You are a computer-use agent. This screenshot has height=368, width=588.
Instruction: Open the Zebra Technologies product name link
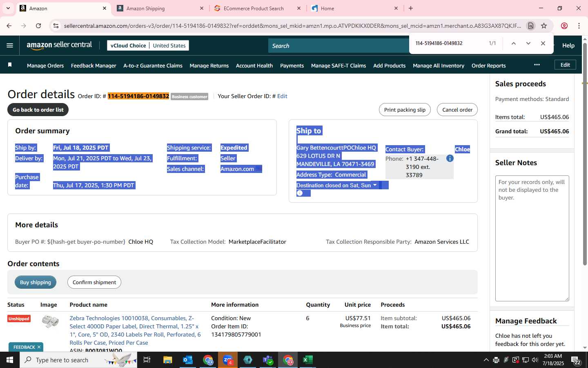click(135, 330)
